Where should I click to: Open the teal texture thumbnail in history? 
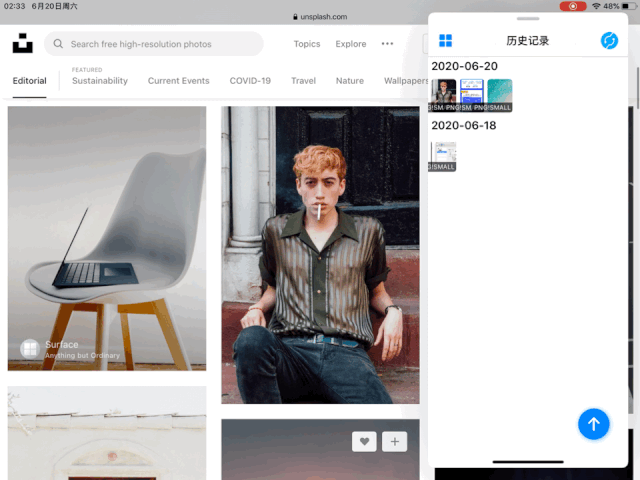499,95
